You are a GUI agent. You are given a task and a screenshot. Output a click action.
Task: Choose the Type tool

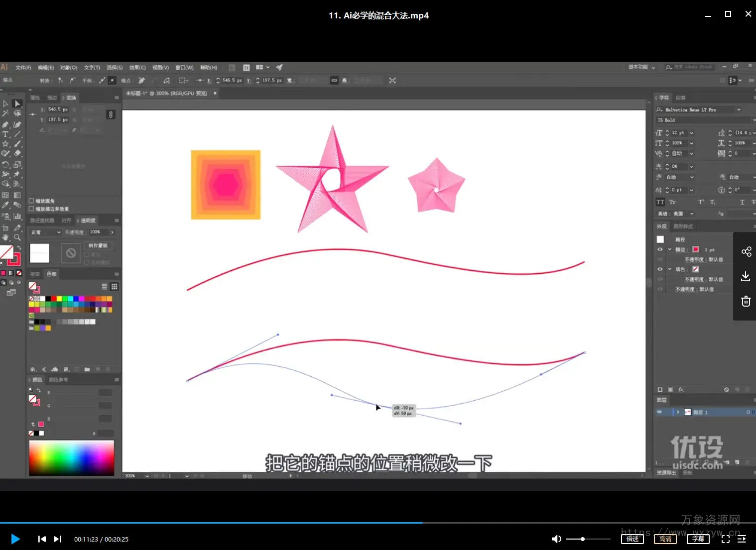pyautogui.click(x=5, y=134)
